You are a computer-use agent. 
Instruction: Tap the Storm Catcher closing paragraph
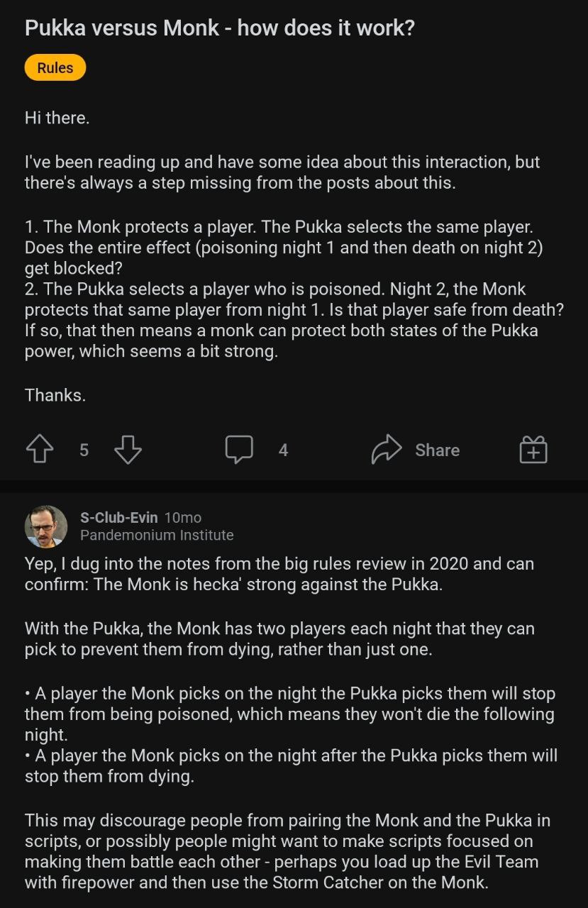(287, 851)
